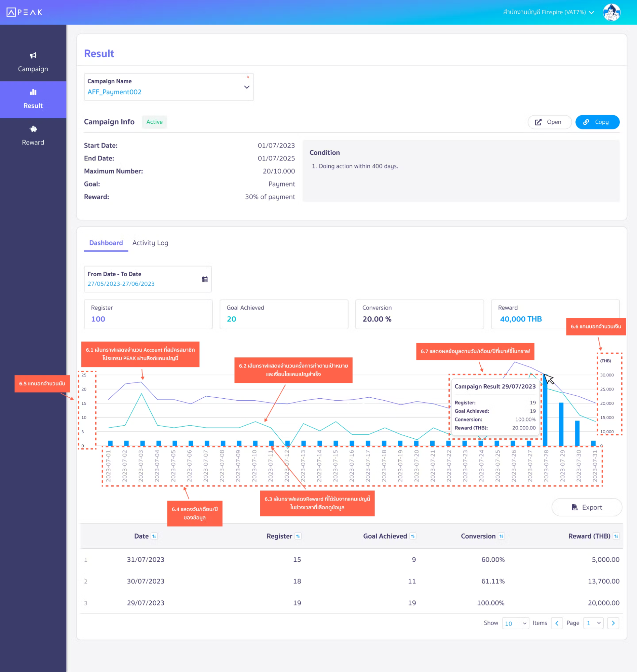The height and width of the screenshot is (672, 637).
Task: Click the Open campaign button
Action: (x=549, y=122)
